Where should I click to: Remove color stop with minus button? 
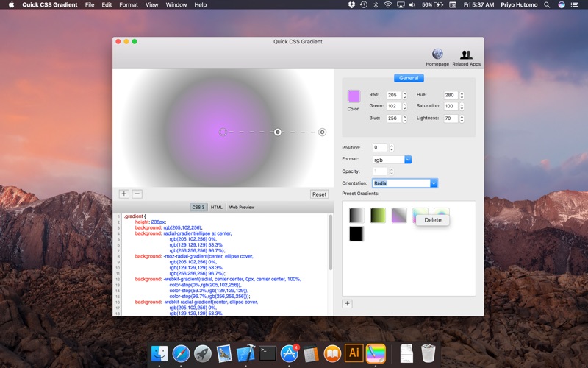[137, 194]
